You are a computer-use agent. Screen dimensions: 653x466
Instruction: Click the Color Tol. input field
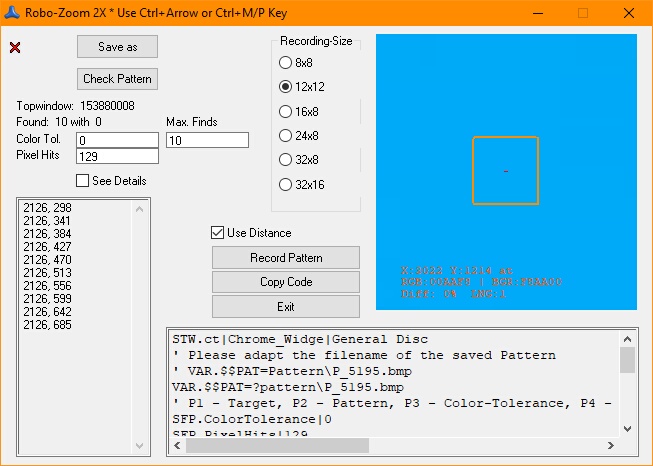pyautogui.click(x=117, y=140)
